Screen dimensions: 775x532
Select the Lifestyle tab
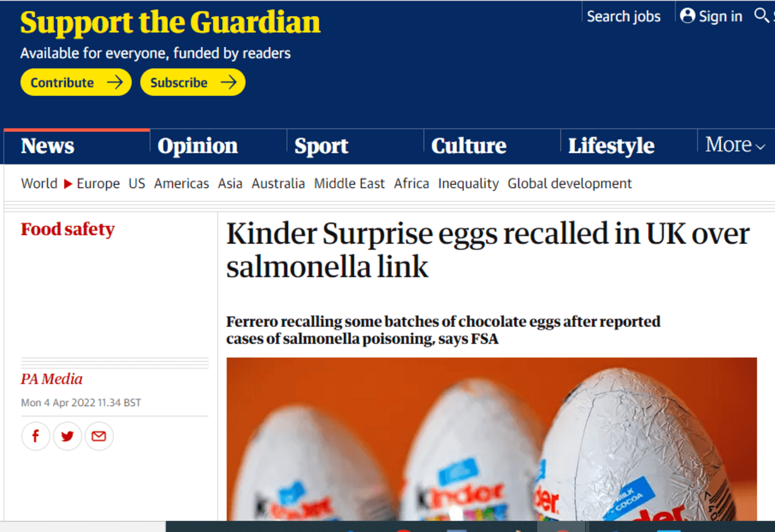[x=611, y=145]
